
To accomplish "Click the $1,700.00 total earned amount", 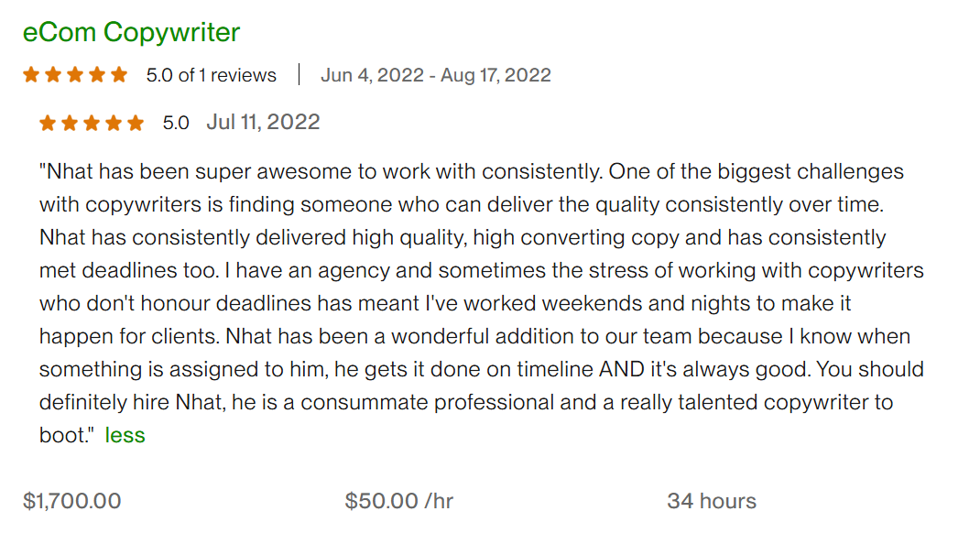I will [x=71, y=501].
